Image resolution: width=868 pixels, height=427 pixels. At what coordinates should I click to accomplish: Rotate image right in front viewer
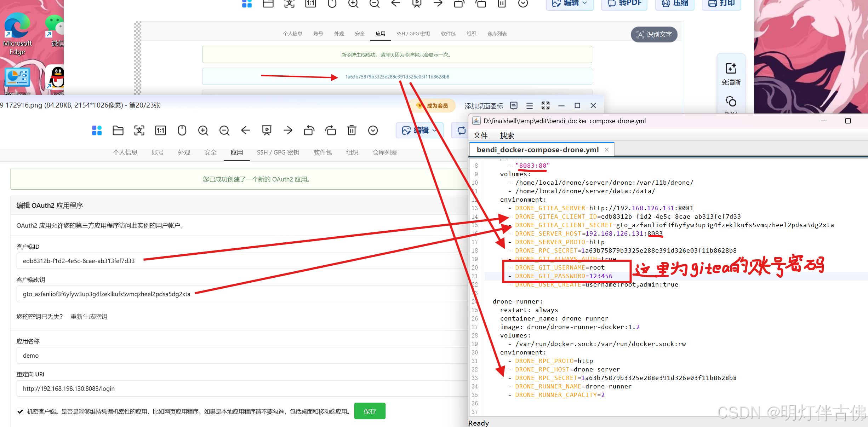pyautogui.click(x=331, y=131)
